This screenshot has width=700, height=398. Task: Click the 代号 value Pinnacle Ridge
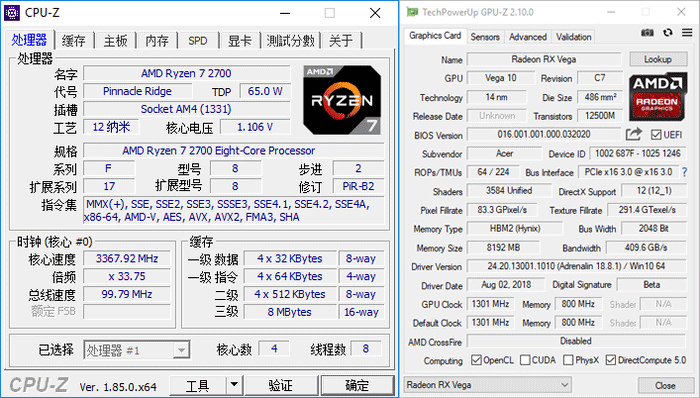(x=138, y=91)
